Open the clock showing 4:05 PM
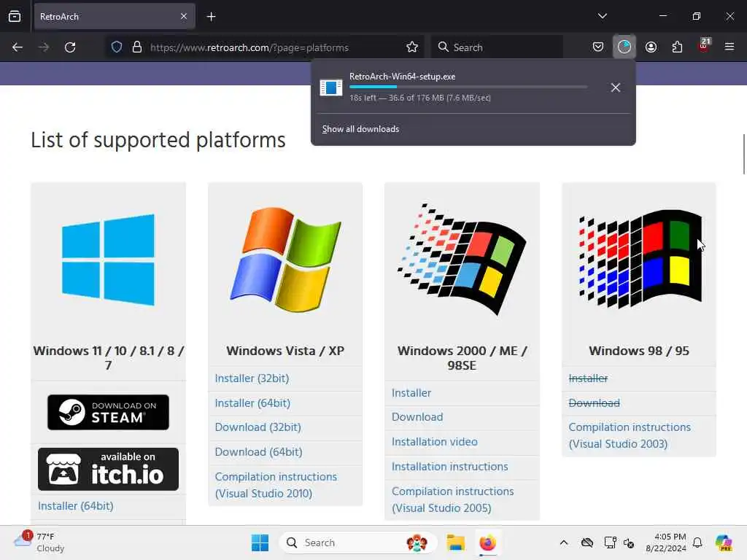 [666, 542]
